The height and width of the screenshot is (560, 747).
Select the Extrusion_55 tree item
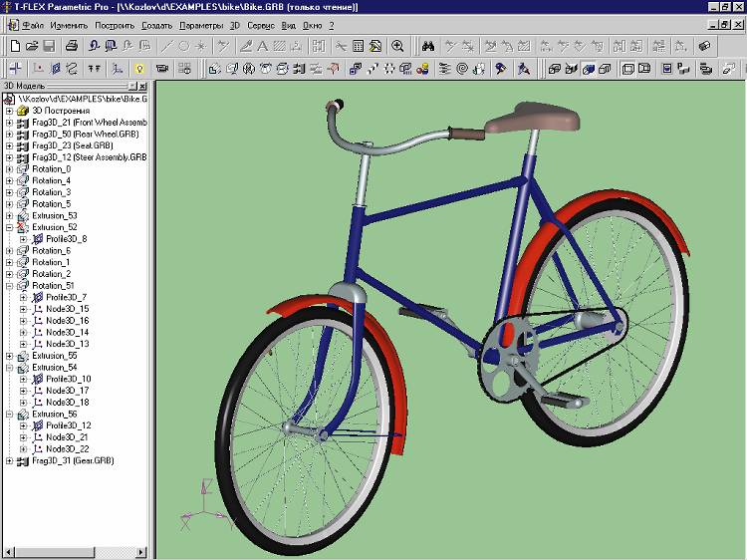(55, 356)
